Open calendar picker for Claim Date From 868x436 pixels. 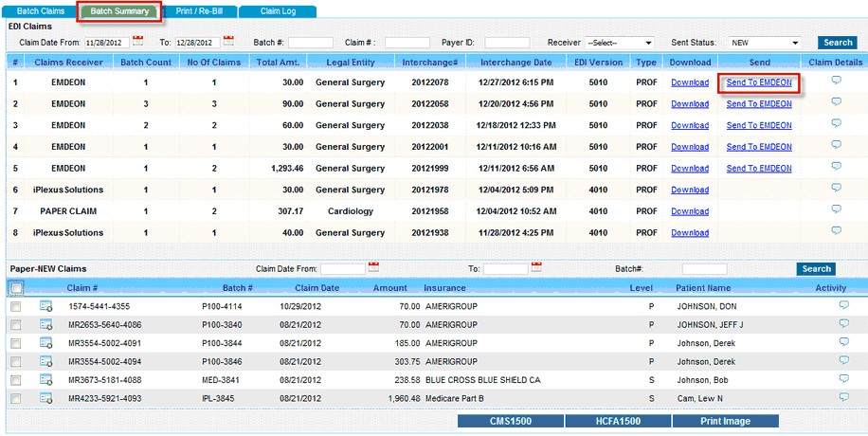click(138, 42)
